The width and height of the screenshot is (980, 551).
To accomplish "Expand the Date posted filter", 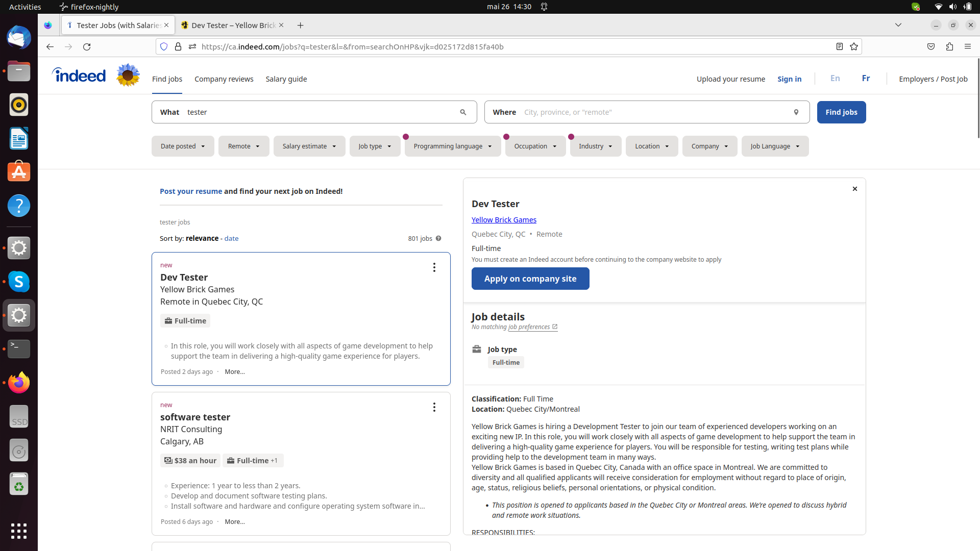I will 182,146.
